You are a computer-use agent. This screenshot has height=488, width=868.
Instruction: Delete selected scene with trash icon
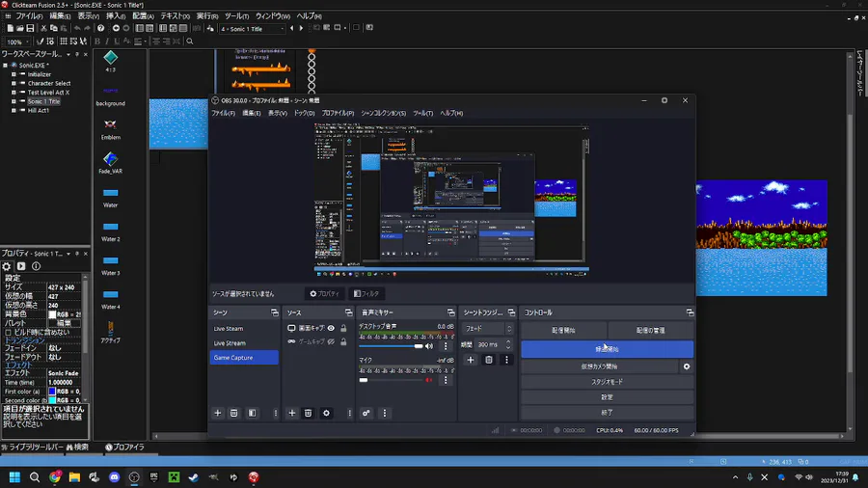click(x=234, y=414)
